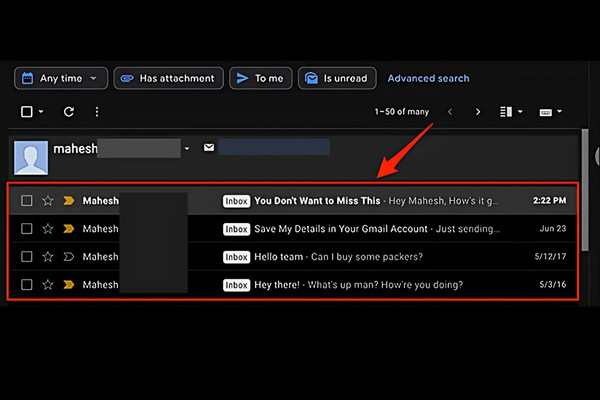Viewport: 600px width, 400px height.
Task: Apply the 'To me' filter chip
Action: pos(261,78)
